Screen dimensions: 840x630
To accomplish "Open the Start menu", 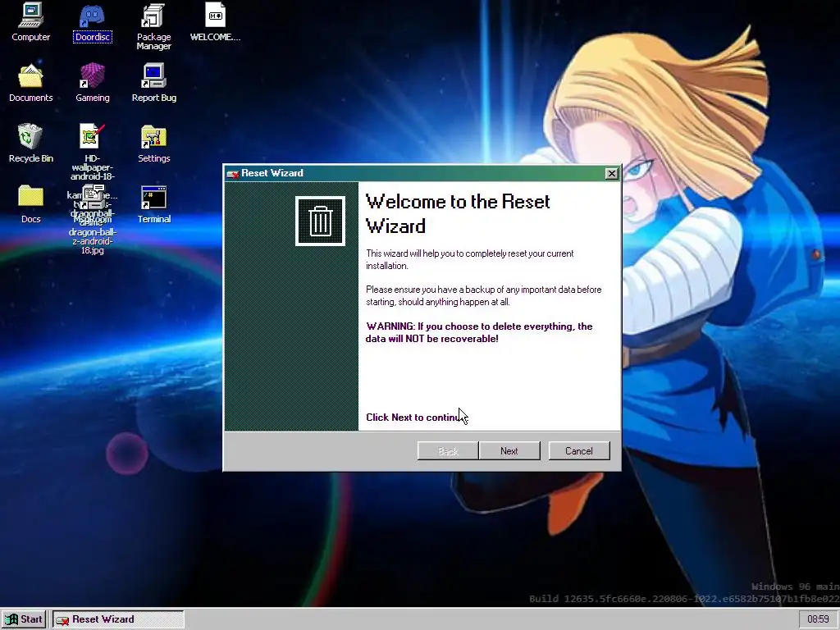I will (24, 619).
